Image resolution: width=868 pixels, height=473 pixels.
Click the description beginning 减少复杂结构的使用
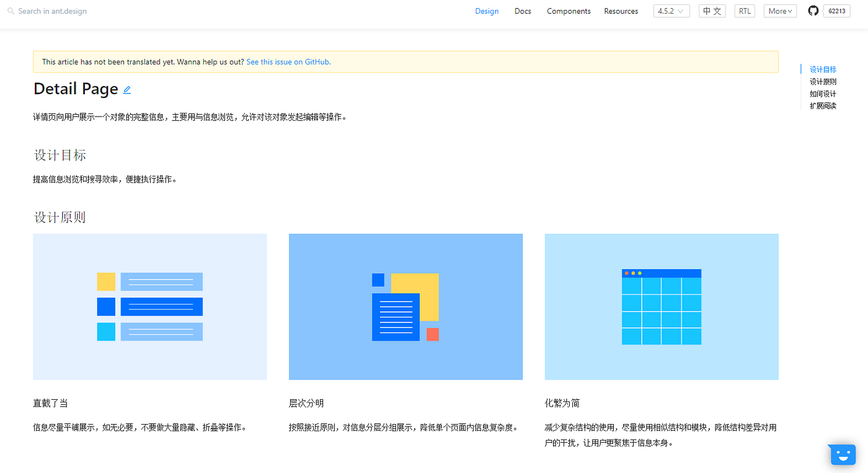[662, 435]
